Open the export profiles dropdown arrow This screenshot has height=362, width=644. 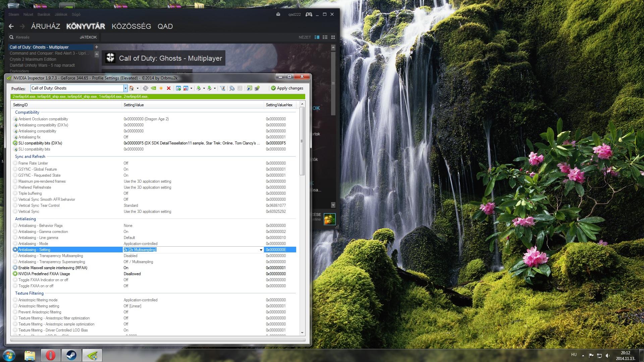pos(204,88)
